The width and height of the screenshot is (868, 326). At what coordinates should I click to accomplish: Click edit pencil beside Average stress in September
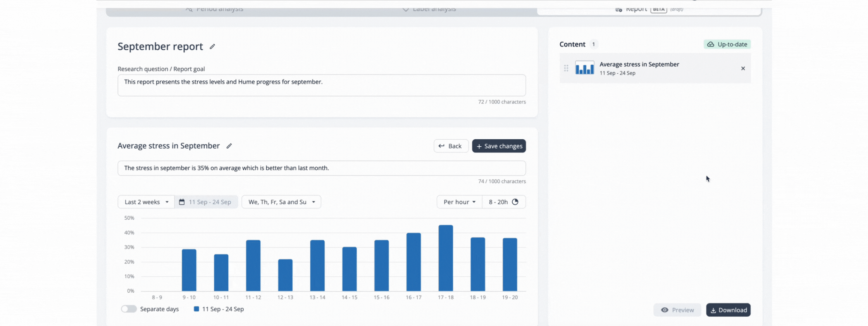(229, 146)
